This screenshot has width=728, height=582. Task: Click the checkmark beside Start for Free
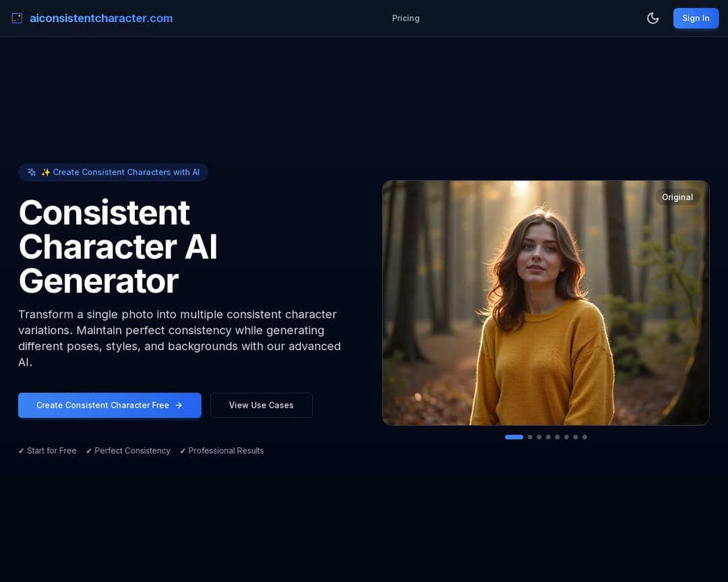pos(21,450)
